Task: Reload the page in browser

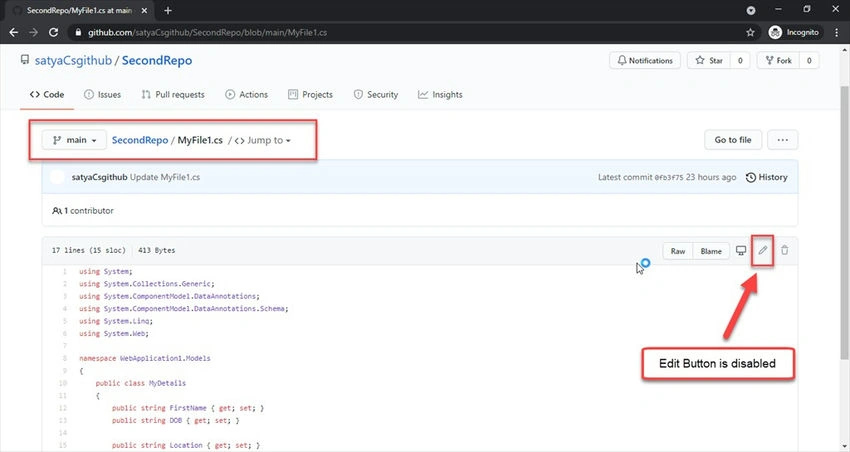Action: coord(53,33)
